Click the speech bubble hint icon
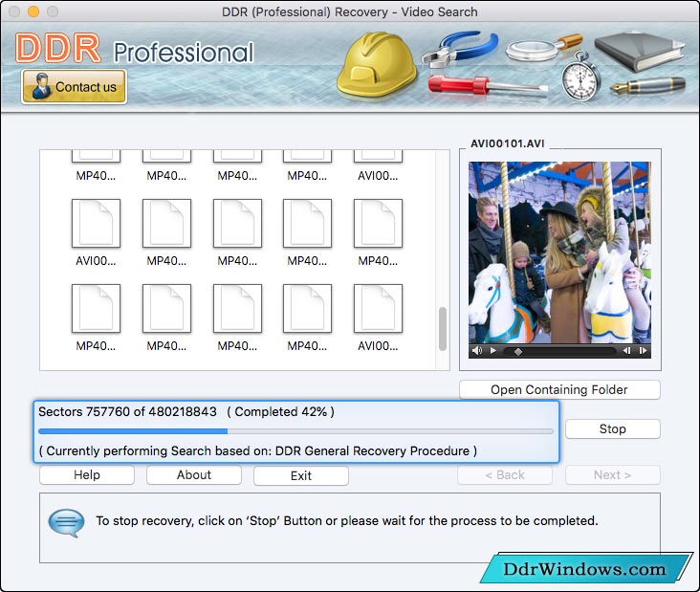Screen dimensions: 700x592 tap(66, 522)
